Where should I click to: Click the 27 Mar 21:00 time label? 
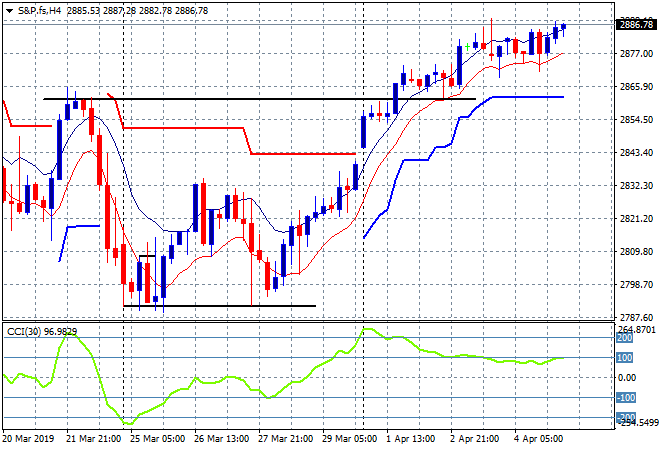285,439
